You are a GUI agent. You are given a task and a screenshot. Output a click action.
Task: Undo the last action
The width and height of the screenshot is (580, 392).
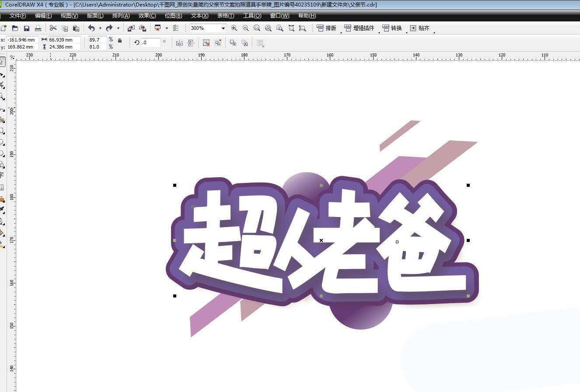(x=91, y=28)
